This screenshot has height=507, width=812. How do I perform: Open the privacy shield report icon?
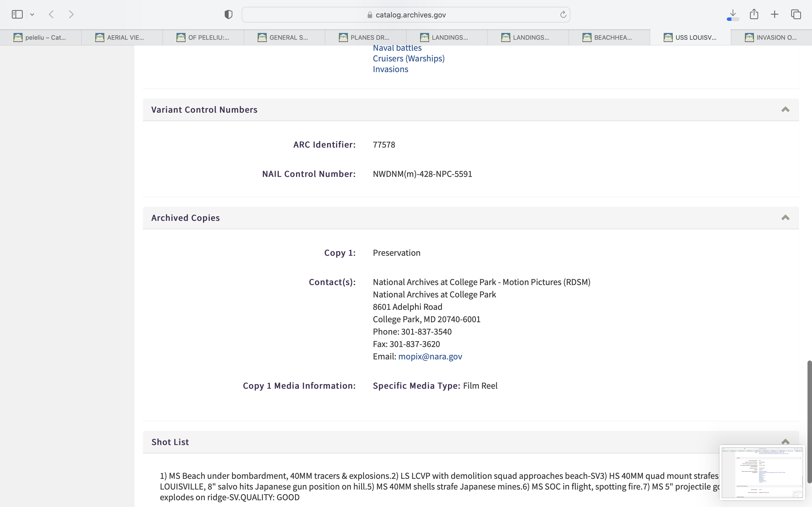[x=228, y=14]
